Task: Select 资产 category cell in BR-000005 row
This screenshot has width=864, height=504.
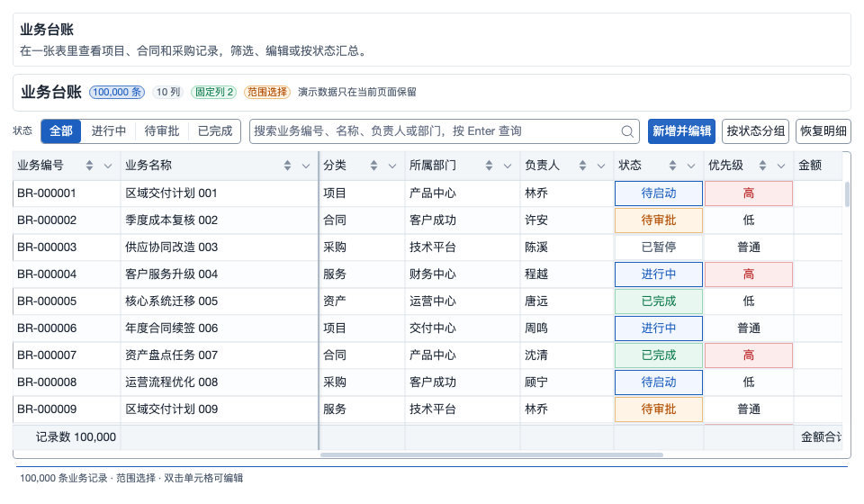Action: (x=362, y=301)
